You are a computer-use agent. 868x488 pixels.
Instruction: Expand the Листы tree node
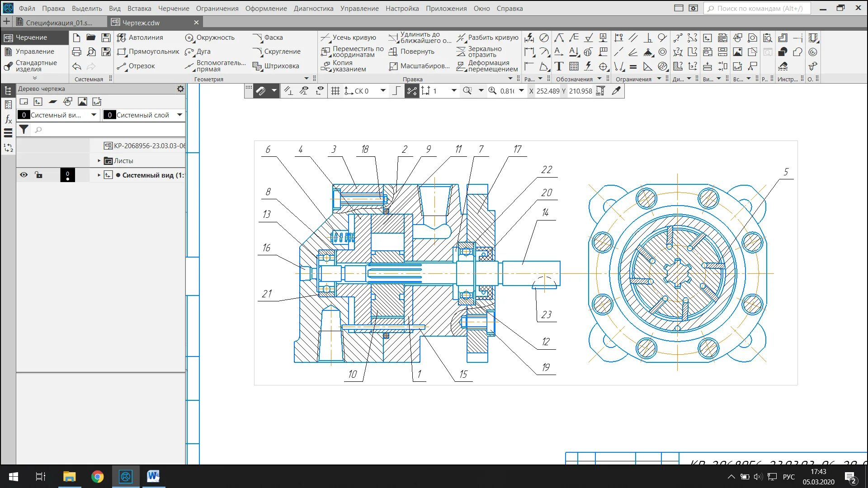(99, 160)
